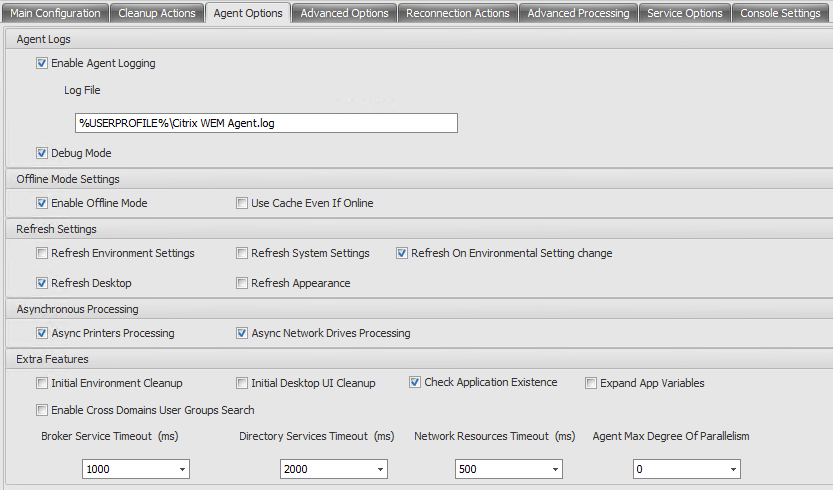Open the Advanced Processing tab
The image size is (833, 490).
(x=579, y=13)
